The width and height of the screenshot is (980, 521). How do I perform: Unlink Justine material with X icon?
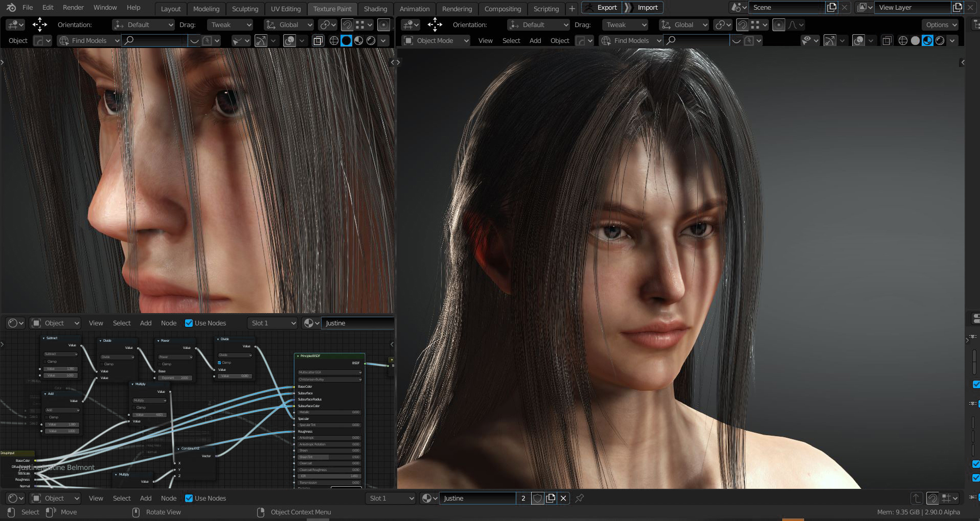(563, 498)
